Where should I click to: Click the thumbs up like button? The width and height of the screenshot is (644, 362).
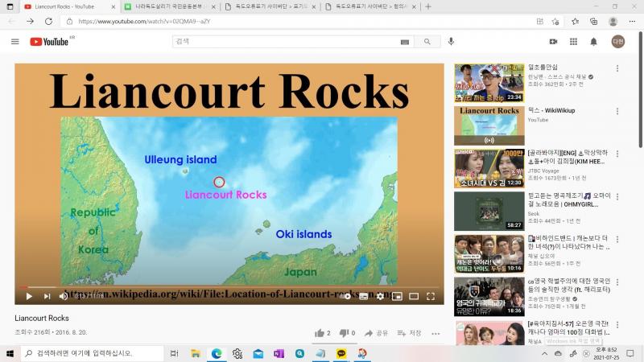tap(322, 333)
